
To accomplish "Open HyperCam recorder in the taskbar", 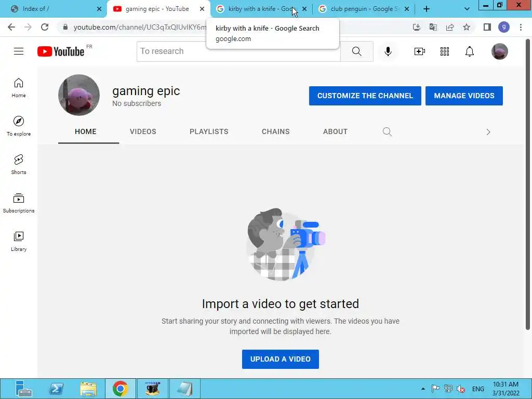I will click(x=153, y=389).
